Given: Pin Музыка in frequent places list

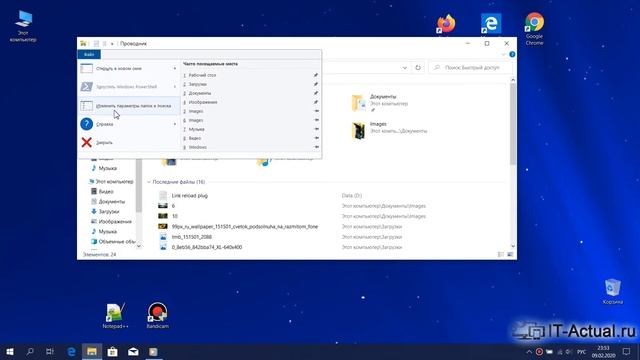Looking at the screenshot, I should [316, 129].
